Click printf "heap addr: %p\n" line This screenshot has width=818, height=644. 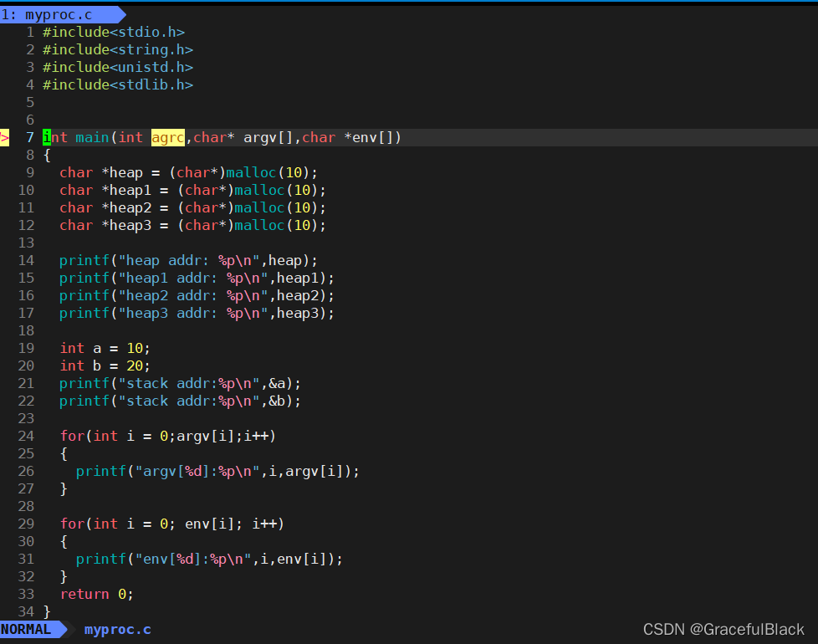[x=188, y=261]
